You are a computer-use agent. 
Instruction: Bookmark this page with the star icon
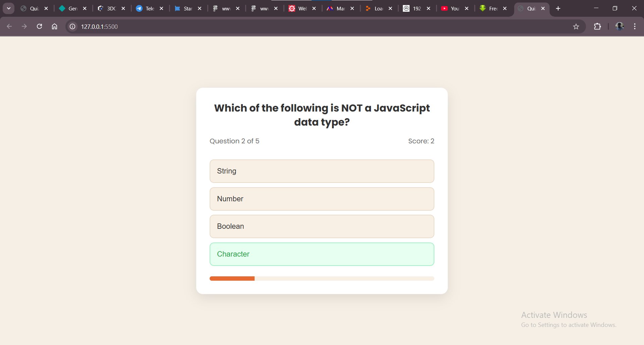click(x=576, y=26)
